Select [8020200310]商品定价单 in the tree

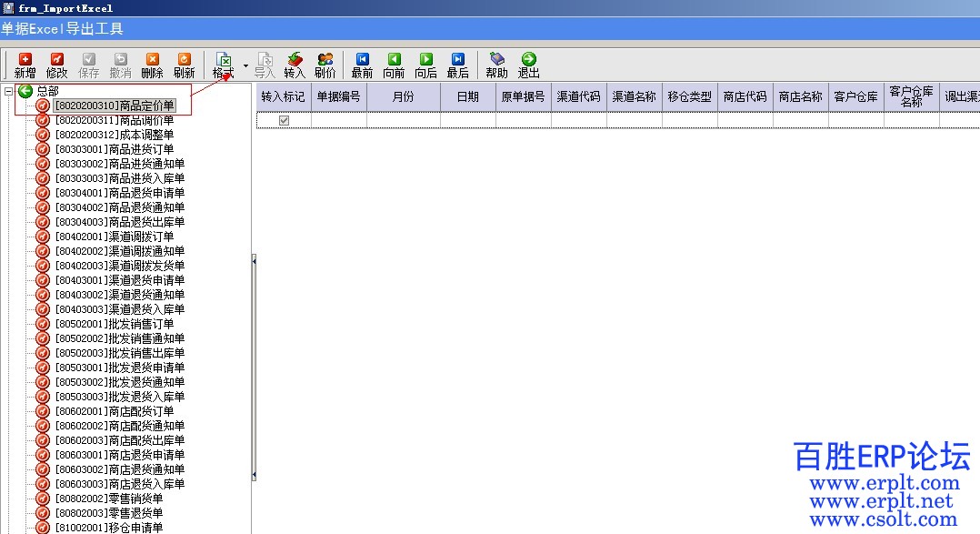coord(114,106)
